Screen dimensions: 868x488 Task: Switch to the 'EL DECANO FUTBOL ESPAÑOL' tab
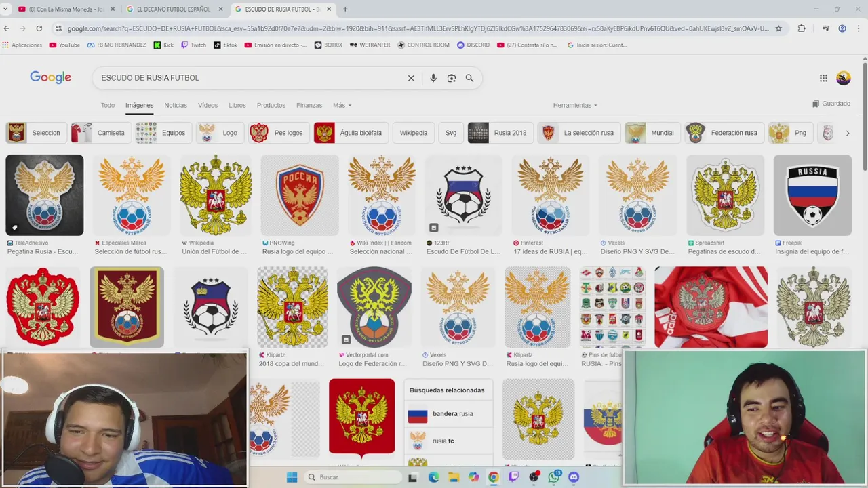(x=174, y=9)
